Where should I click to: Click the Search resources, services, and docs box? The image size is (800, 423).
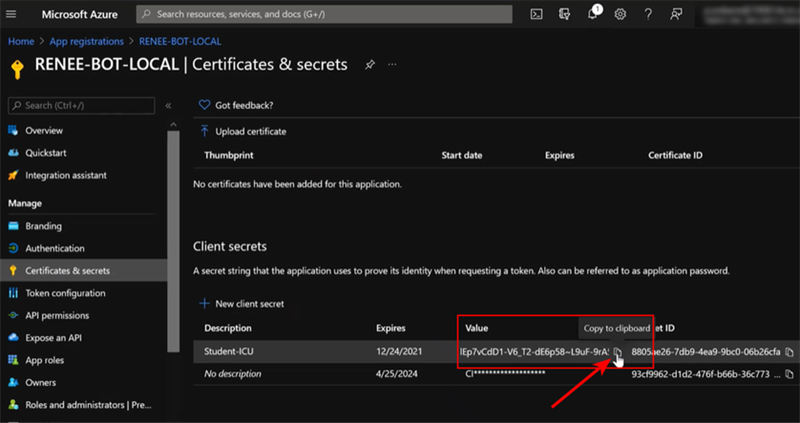(x=324, y=14)
